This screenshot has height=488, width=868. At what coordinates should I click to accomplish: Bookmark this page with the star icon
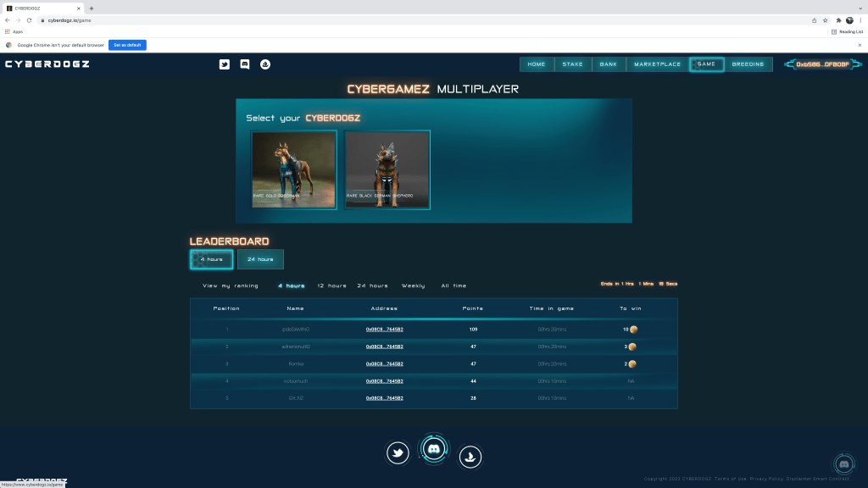825,20
